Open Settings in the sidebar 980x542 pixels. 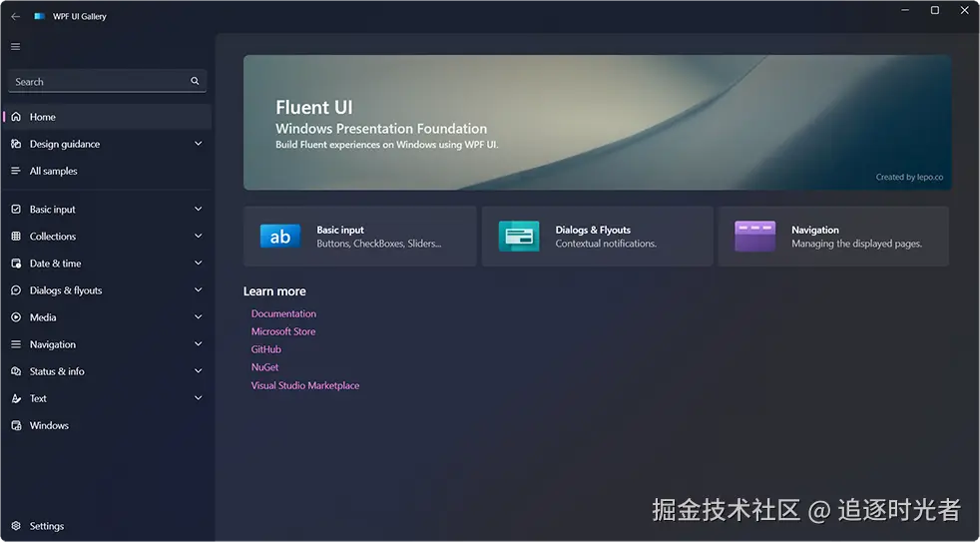coord(107,526)
